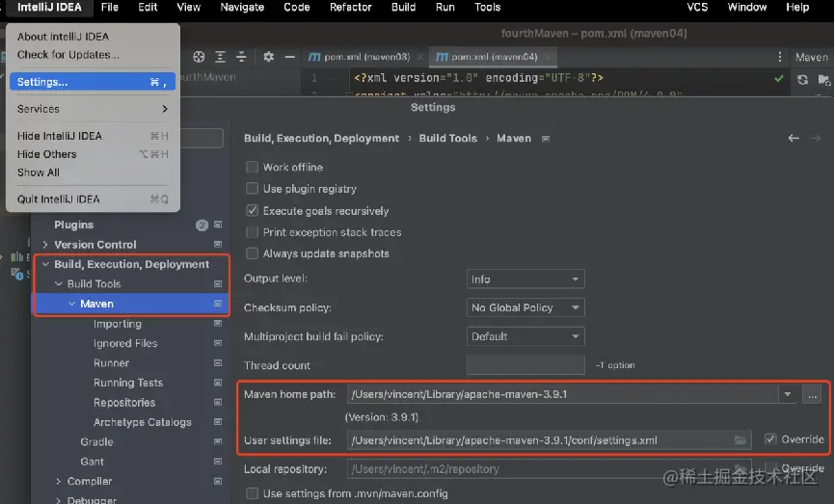Click Build Tools breadcrumb link

[x=447, y=139]
